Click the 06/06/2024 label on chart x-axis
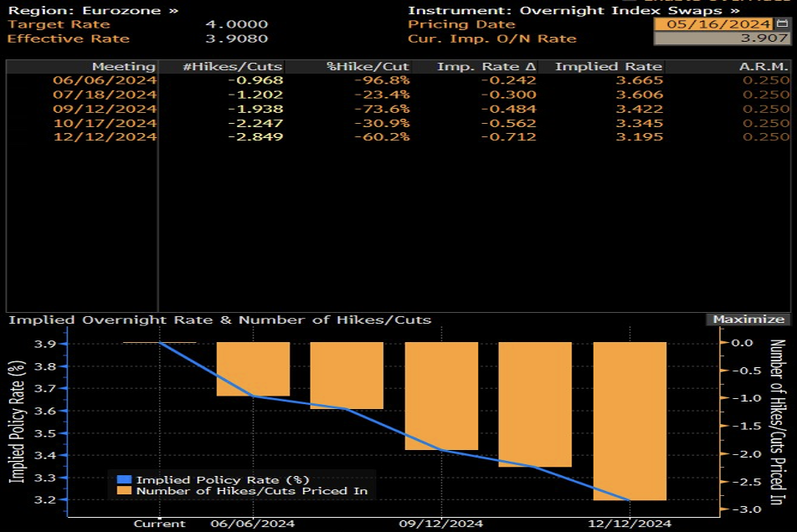Image resolution: width=797 pixels, height=532 pixels. click(253, 524)
